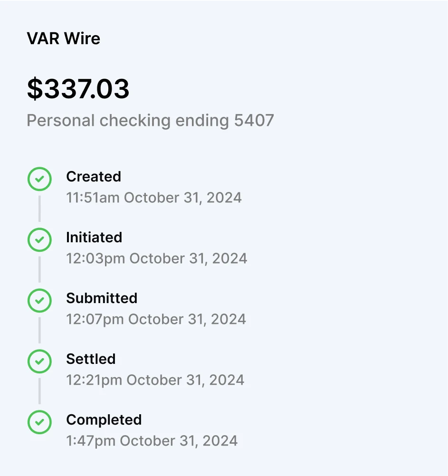Click the Settled status checkmark icon
Viewport: 448px width, 476px height.
pos(39,362)
